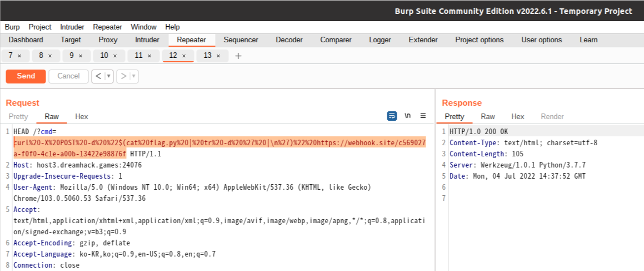Screen dimensions: 644x271
Task: Click the Host header line
Action: (x=78, y=165)
